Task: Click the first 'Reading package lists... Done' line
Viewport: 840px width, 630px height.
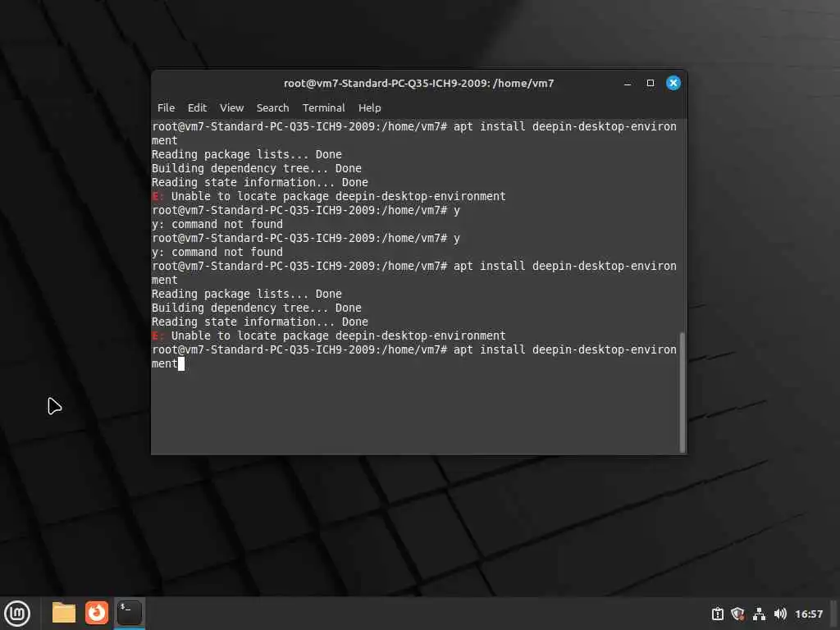Action: tap(246, 154)
